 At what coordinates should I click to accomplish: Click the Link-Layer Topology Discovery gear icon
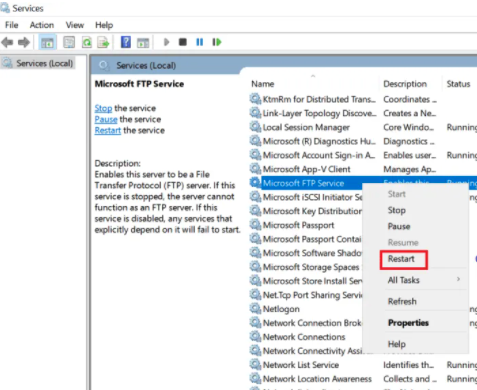[255, 113]
